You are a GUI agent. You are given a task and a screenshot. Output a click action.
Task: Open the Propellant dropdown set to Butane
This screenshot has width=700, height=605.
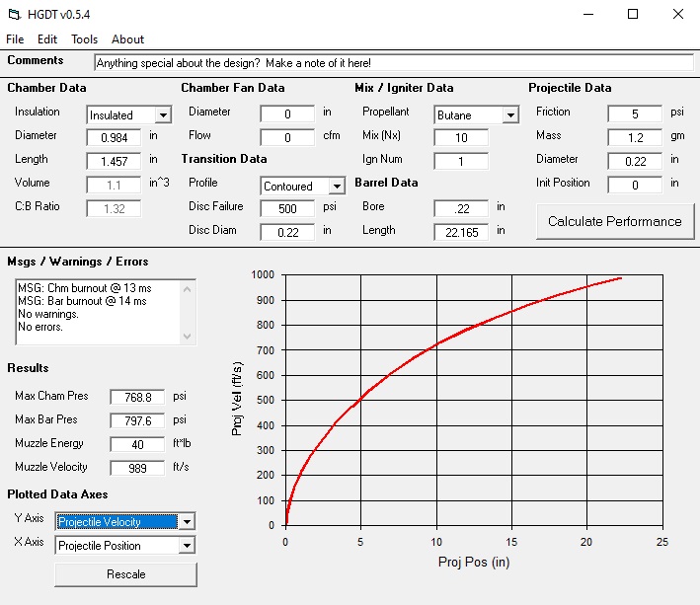point(510,115)
